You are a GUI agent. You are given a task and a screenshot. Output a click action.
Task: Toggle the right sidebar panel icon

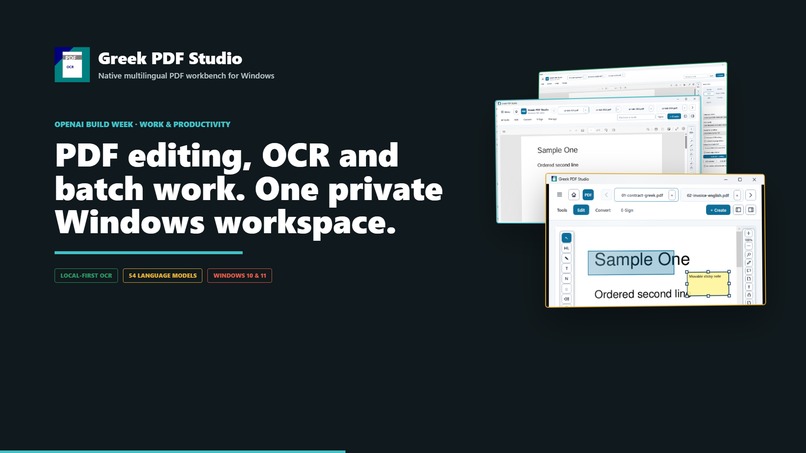point(750,210)
